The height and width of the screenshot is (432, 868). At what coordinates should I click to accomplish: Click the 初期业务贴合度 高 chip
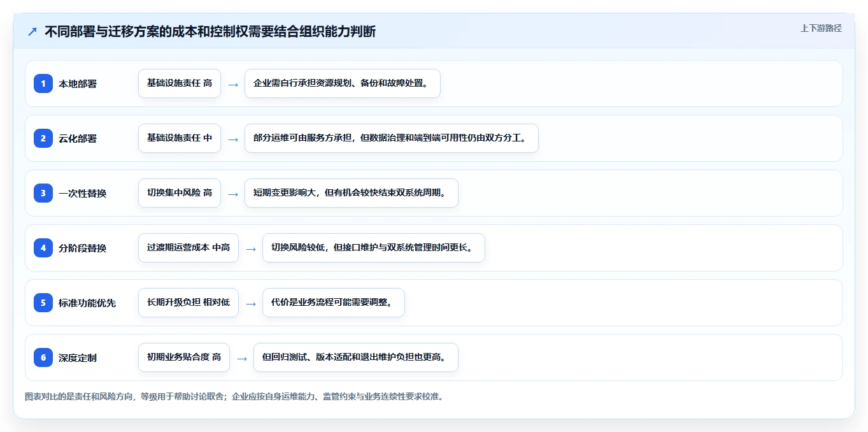(x=184, y=357)
